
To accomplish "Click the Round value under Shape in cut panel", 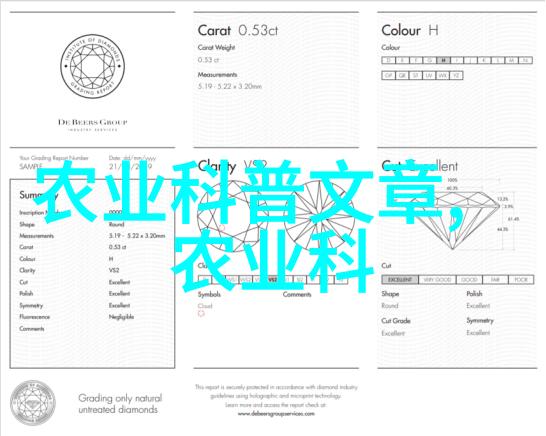I will coord(390,306).
